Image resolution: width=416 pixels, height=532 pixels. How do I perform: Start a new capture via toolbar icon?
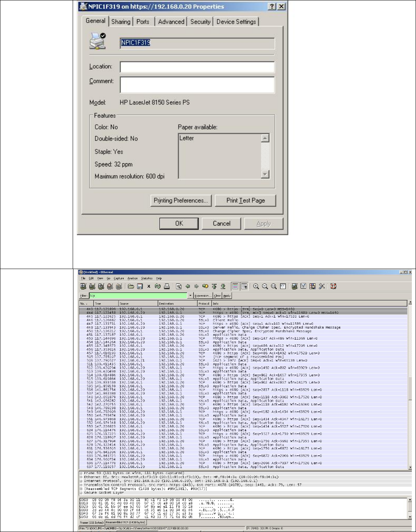tap(101, 286)
